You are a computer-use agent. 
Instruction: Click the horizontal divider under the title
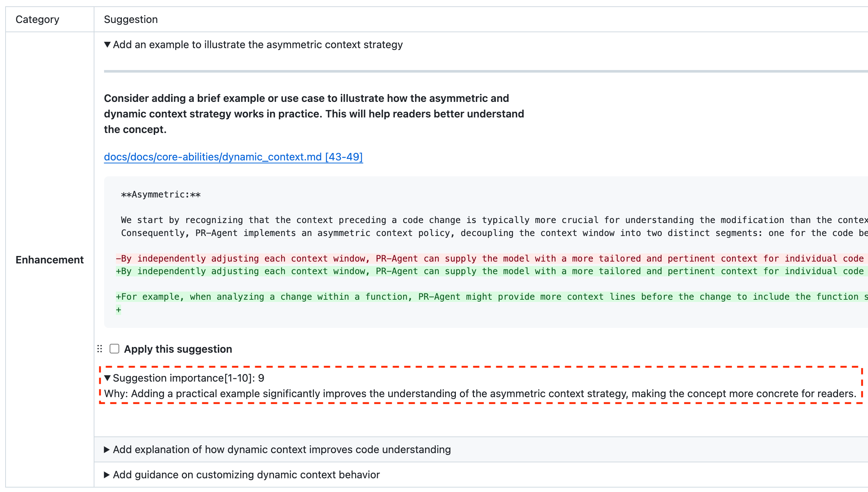[481, 71]
